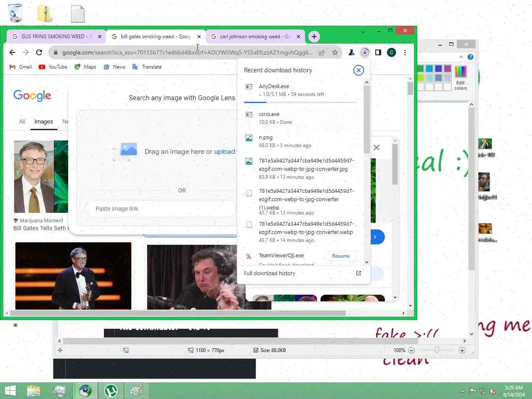
Task: Open full download history in new tab
Action: [359, 273]
